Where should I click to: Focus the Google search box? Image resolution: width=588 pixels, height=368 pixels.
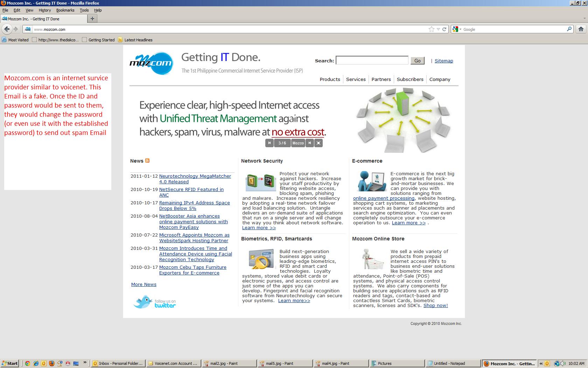tap(514, 29)
